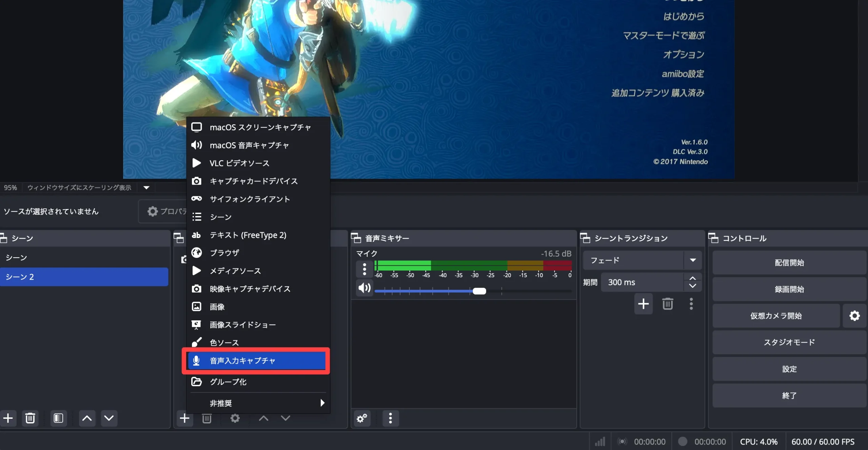Choose the シーン source entry in menu
Image resolution: width=868 pixels, height=450 pixels.
coord(258,217)
